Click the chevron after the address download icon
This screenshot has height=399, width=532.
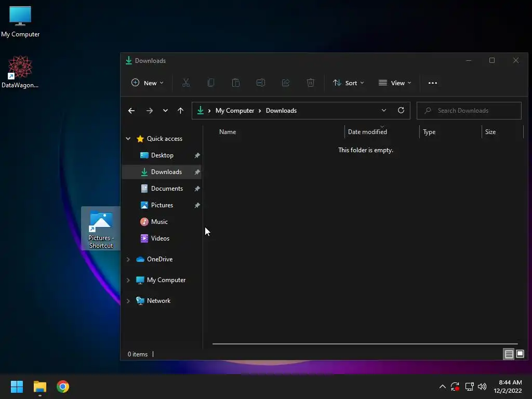209,111
